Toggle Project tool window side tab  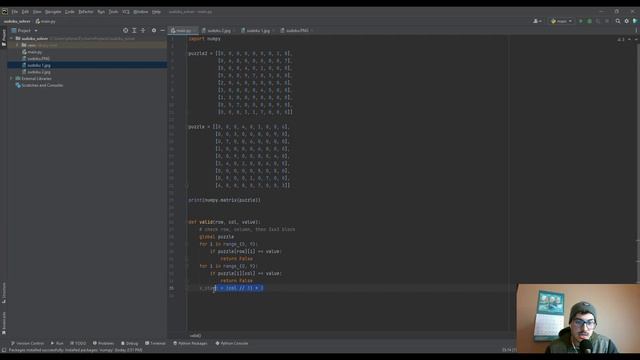pyautogui.click(x=4, y=37)
